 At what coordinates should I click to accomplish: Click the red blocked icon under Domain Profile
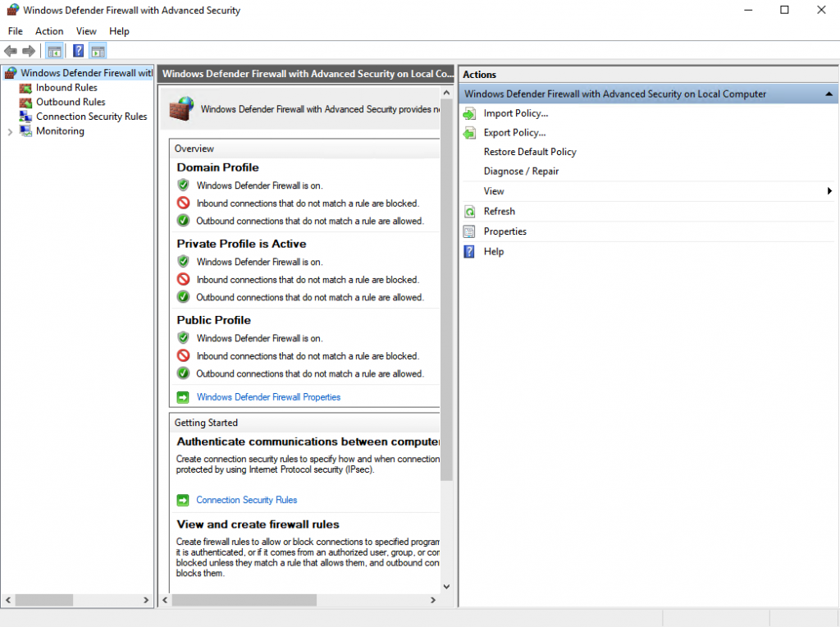tap(183, 203)
